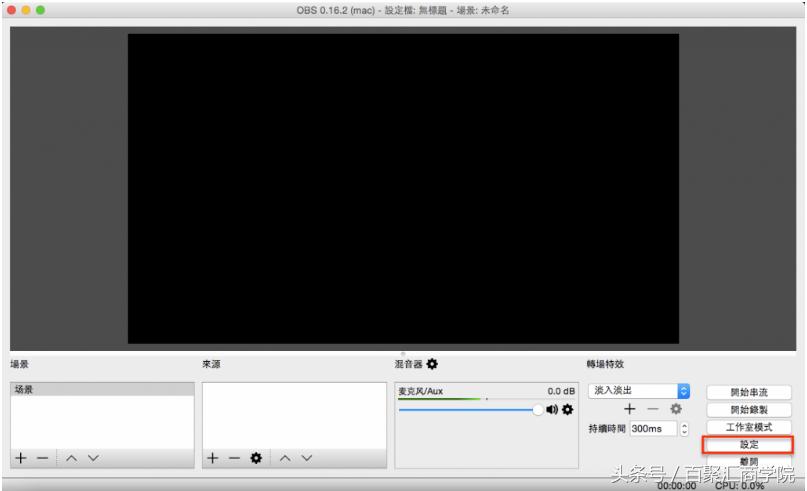The image size is (807, 491).
Task: Move scene down with the down arrow
Action: tap(93, 458)
